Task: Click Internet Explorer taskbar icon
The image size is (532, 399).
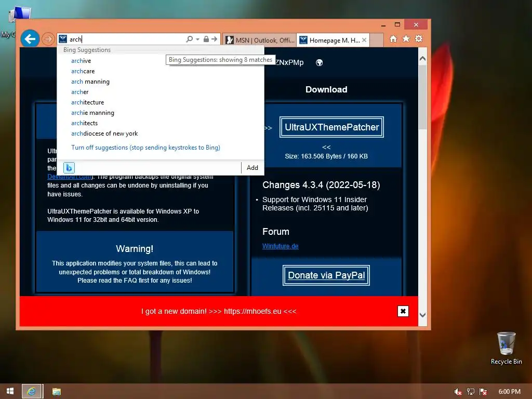Action: point(32,391)
